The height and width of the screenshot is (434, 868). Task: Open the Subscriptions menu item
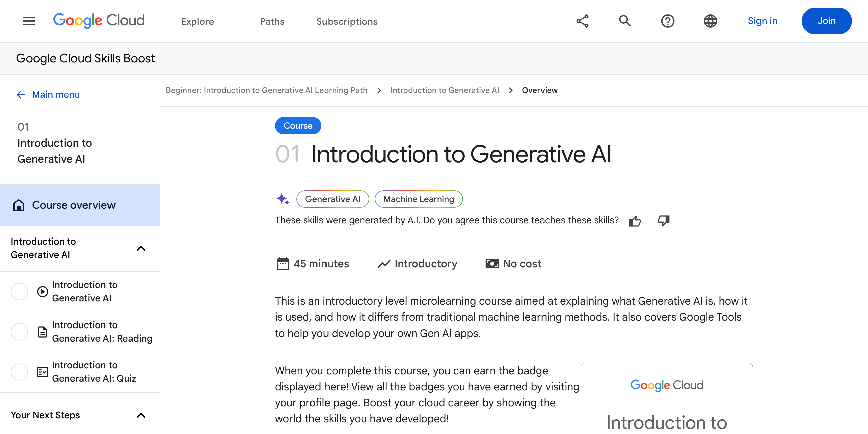347,21
